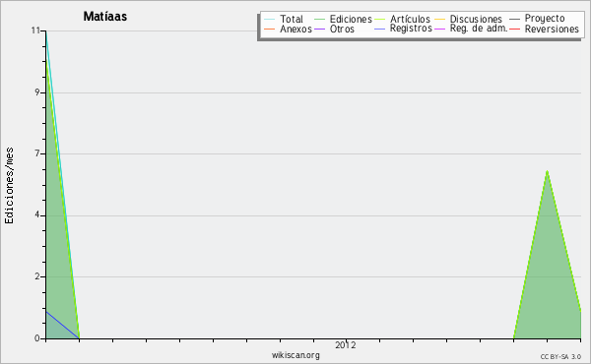Click the y-axis value 2
Viewport: 591px width, 364px height.
click(37, 276)
